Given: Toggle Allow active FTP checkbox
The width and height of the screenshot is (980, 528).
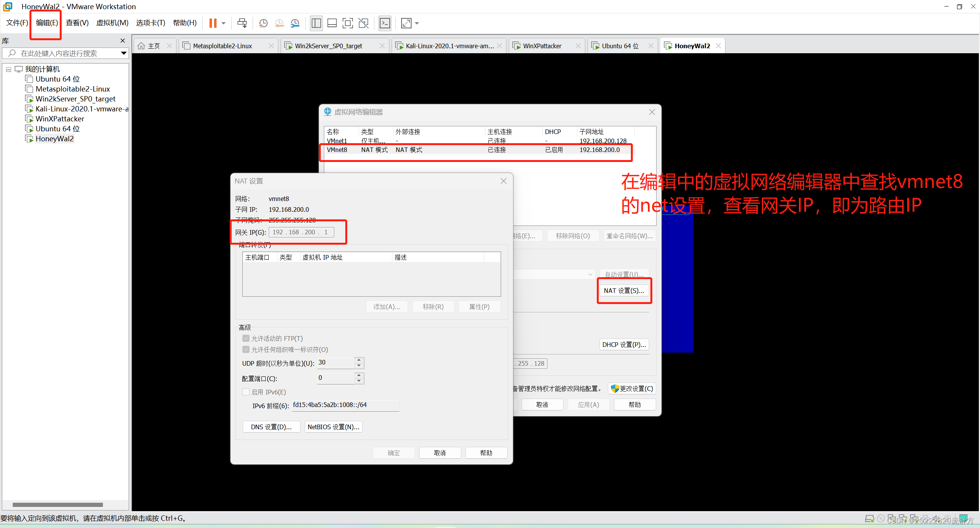Looking at the screenshot, I should coord(246,338).
